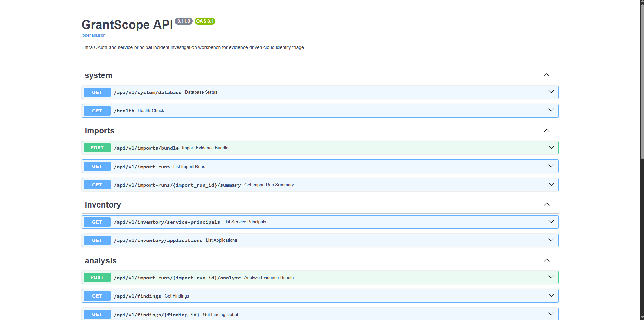Collapse the inventory section chevron
Viewport: 644px width, 320px height.
(547, 204)
